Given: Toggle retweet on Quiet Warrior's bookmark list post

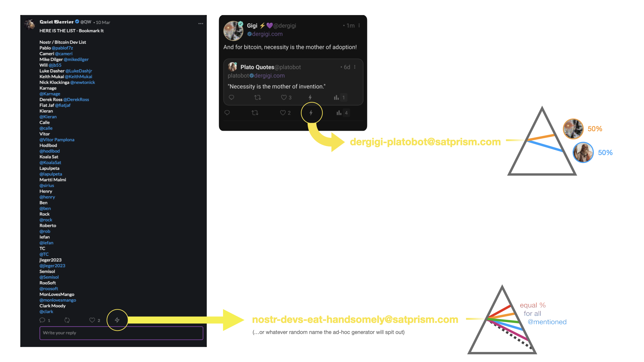Looking at the screenshot, I should click(67, 319).
